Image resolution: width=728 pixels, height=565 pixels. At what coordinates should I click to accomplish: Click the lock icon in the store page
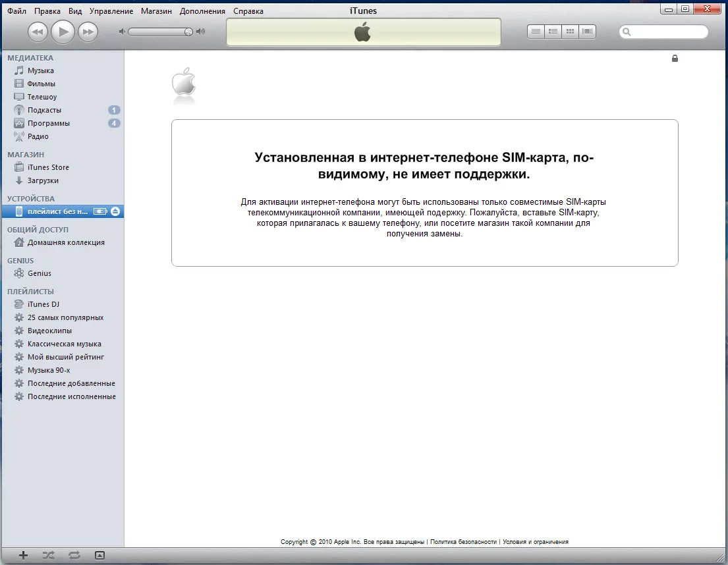tap(675, 58)
